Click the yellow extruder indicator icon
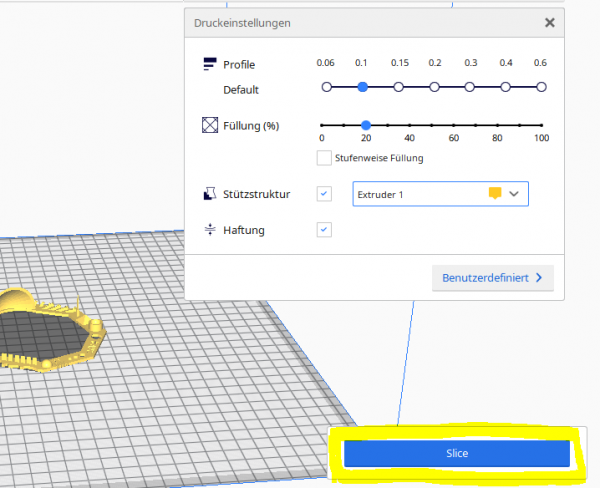600x488 pixels. click(494, 194)
